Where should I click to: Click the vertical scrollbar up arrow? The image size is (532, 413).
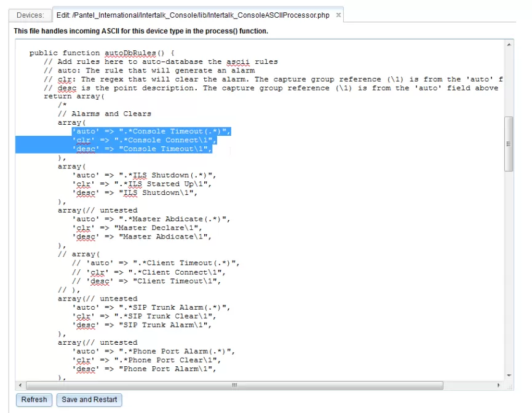click(509, 45)
